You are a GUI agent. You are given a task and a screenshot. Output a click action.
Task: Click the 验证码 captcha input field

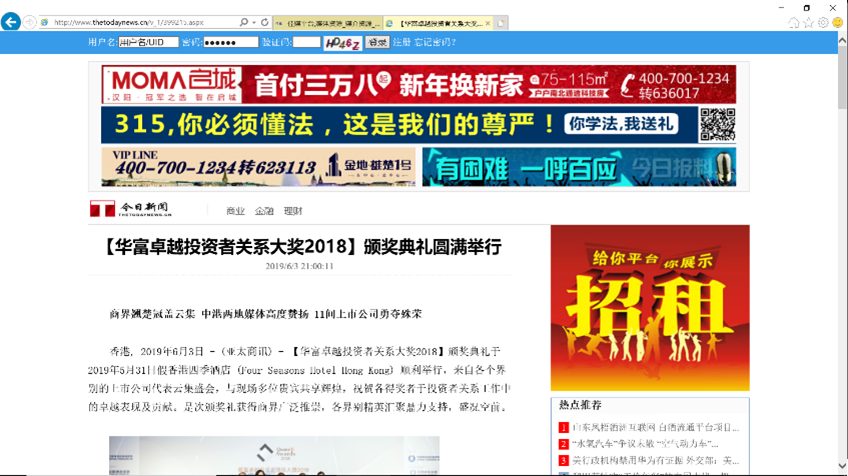(307, 42)
